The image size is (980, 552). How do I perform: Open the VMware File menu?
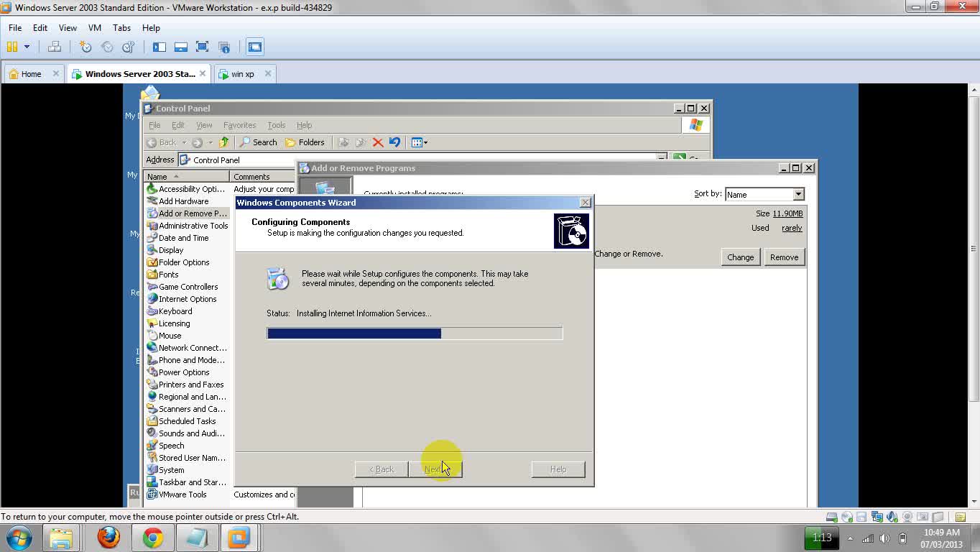coord(15,27)
